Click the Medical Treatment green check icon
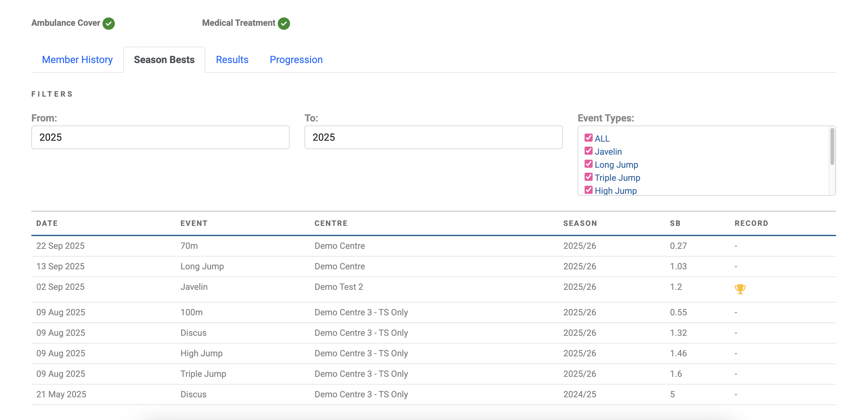Viewport: 868px width, 420px height. (284, 23)
